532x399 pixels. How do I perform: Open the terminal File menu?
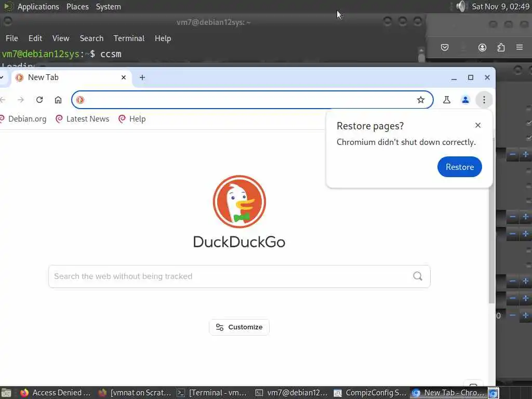click(12, 38)
